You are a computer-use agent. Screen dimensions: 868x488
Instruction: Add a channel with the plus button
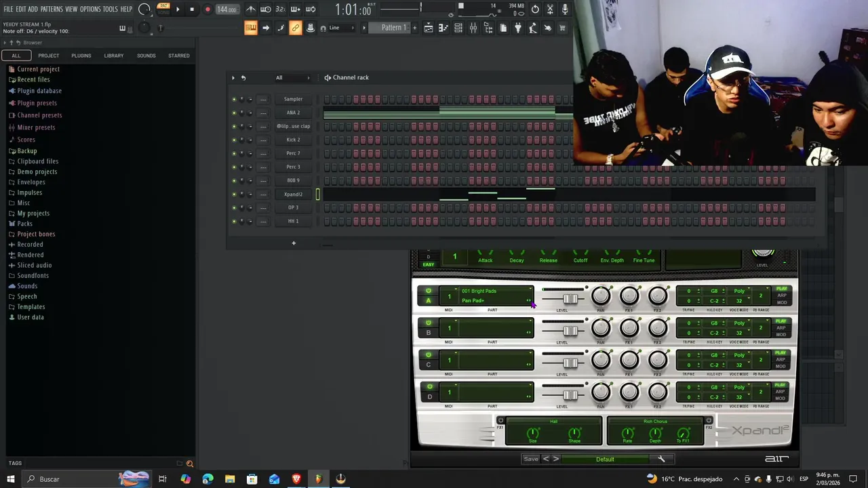click(294, 243)
